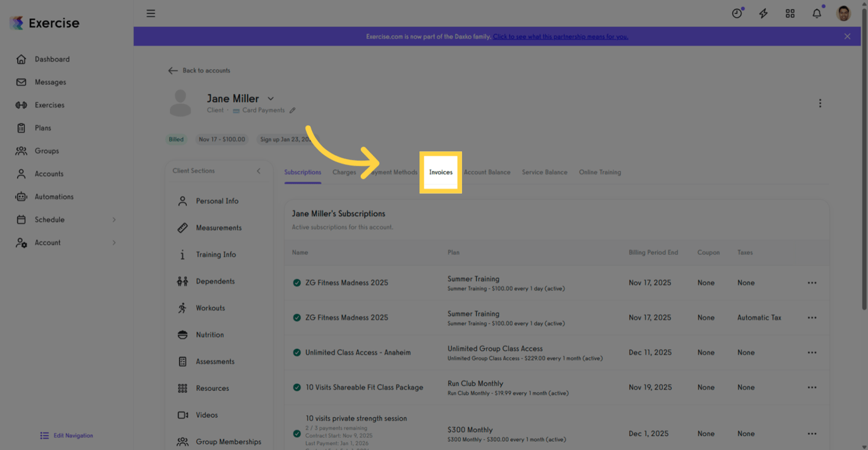Click the clock history icon in the header

[736, 13]
